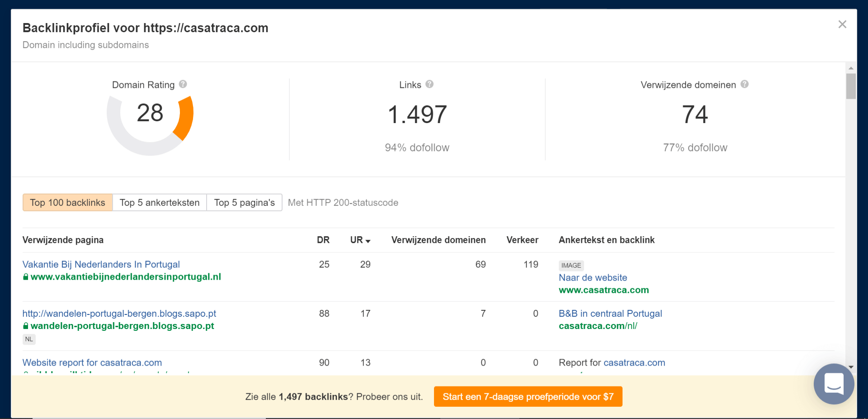Viewport: 868px width, 419px height.
Task: Open casatraca.com/nl/ backlink URL
Action: coord(598,326)
